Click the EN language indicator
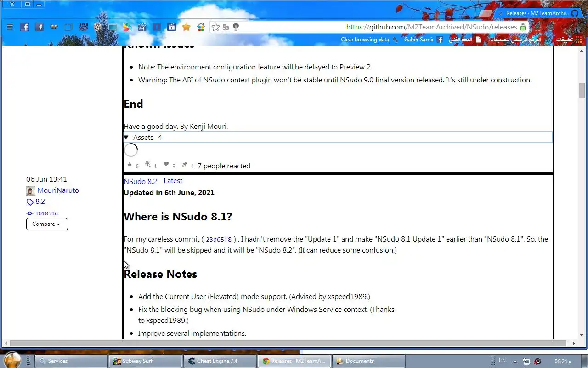 coord(502,361)
